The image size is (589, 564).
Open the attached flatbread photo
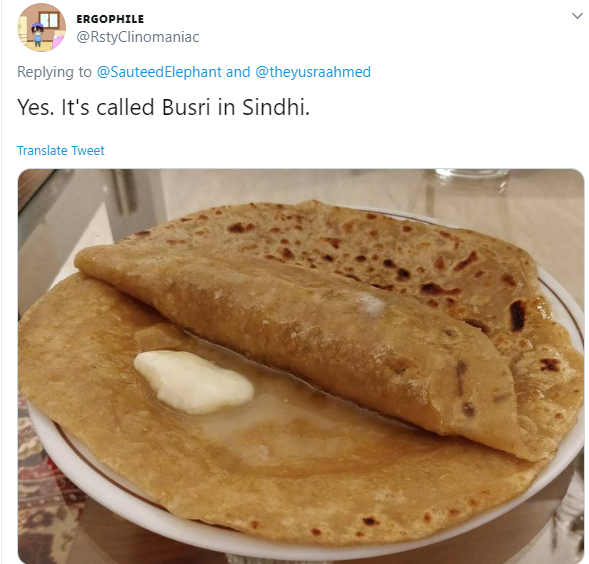pyautogui.click(x=301, y=366)
